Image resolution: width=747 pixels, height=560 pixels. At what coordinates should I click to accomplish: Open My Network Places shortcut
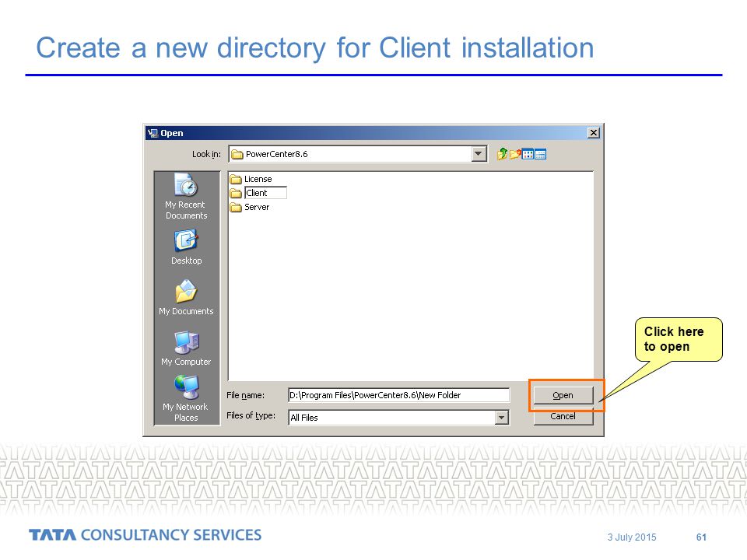(186, 398)
